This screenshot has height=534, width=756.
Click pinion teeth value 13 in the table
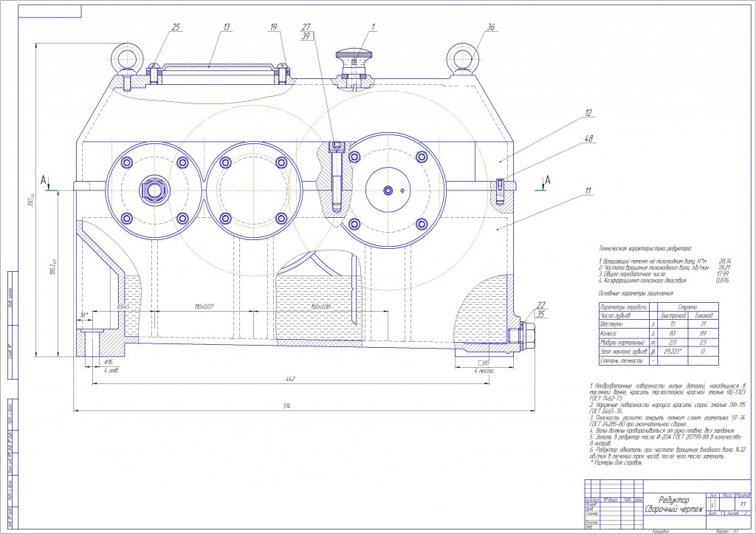tap(673, 325)
